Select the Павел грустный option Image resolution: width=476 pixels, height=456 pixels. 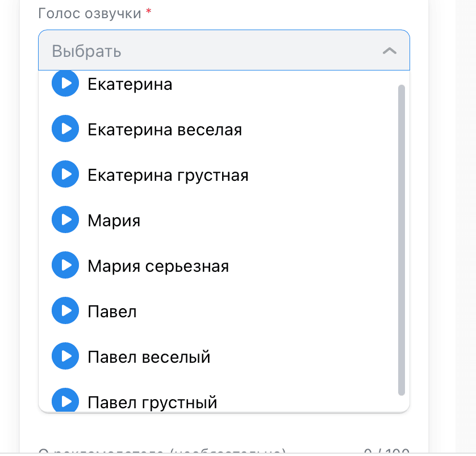pyautogui.click(x=152, y=402)
